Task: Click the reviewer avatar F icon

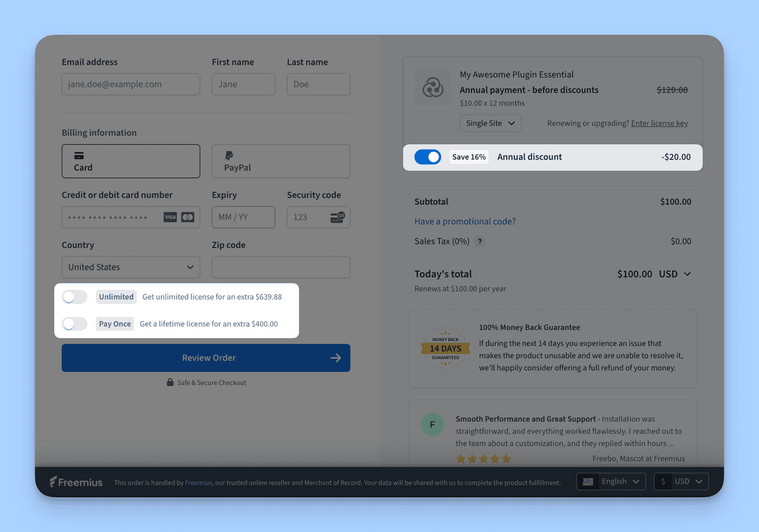Action: point(432,425)
